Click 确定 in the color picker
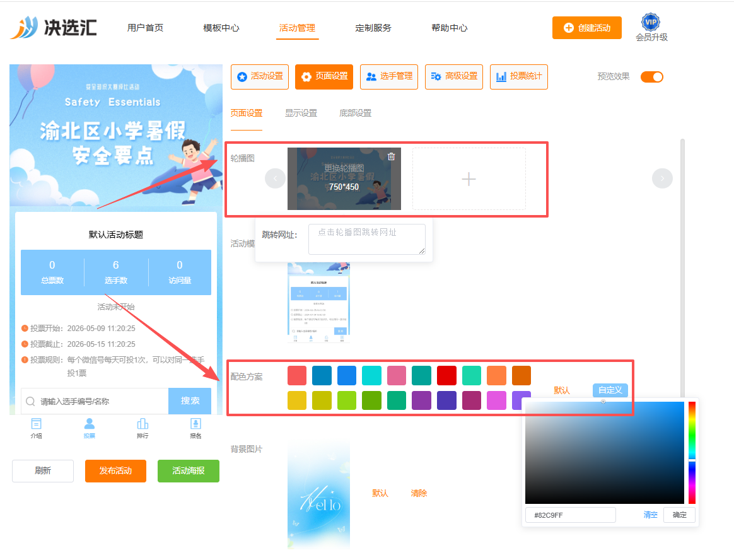The image size is (734, 560). (679, 515)
